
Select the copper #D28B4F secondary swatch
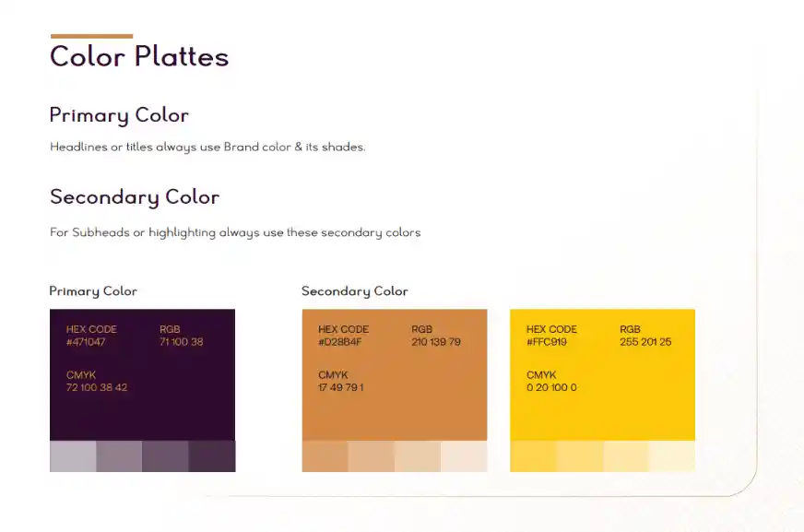click(x=395, y=374)
